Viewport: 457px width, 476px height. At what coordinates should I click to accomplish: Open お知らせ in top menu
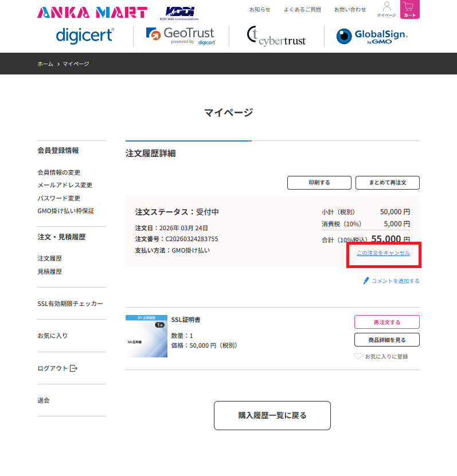(x=260, y=10)
